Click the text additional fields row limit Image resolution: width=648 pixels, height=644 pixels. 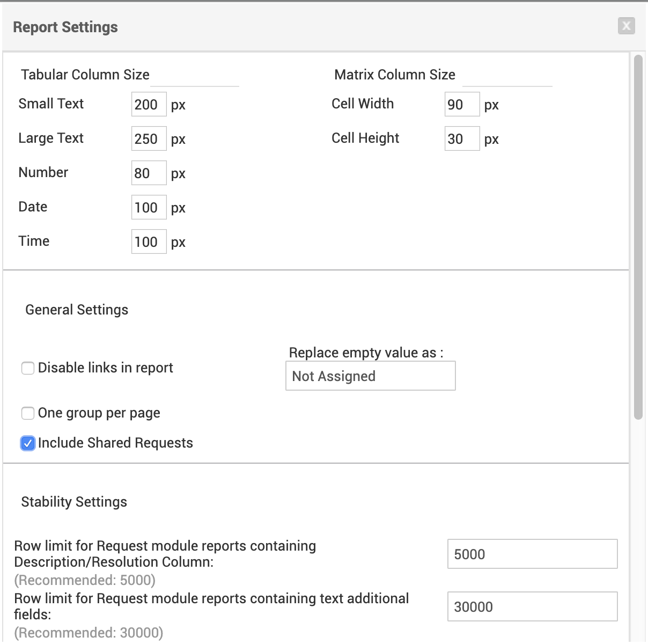pos(532,606)
